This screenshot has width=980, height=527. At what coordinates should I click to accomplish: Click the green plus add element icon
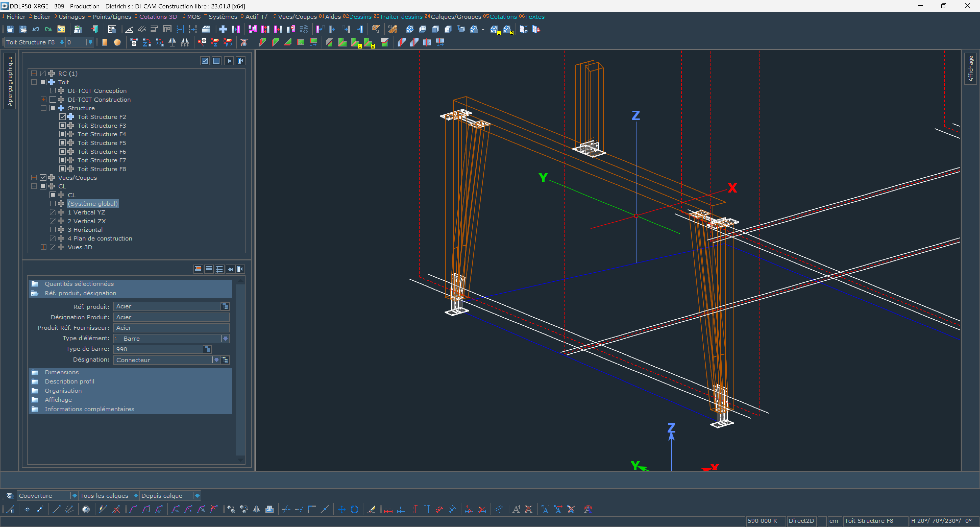click(223, 29)
